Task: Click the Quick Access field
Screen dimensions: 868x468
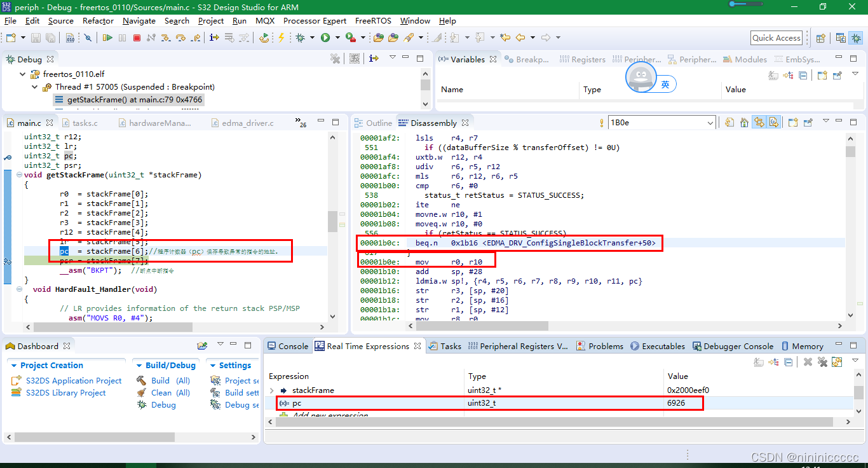Action: 776,38
